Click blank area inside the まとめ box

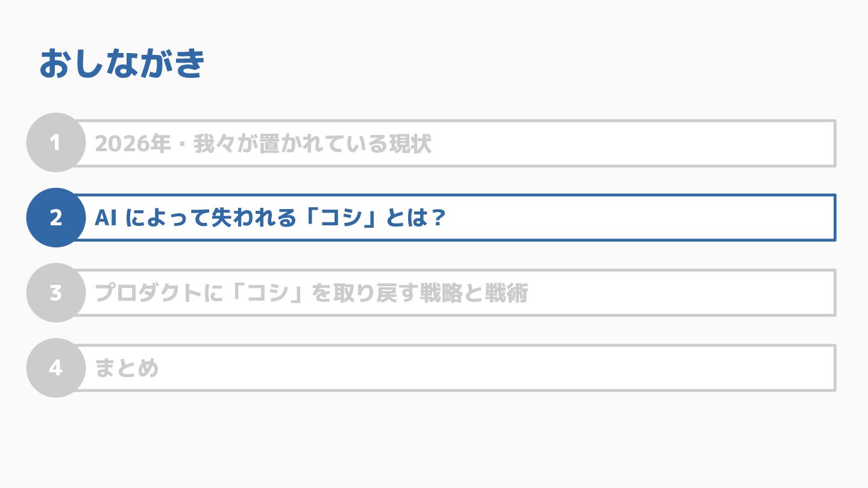coord(494,368)
